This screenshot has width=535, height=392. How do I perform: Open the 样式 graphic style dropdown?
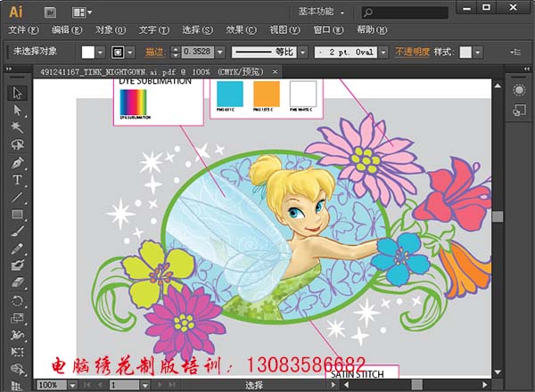click(478, 53)
